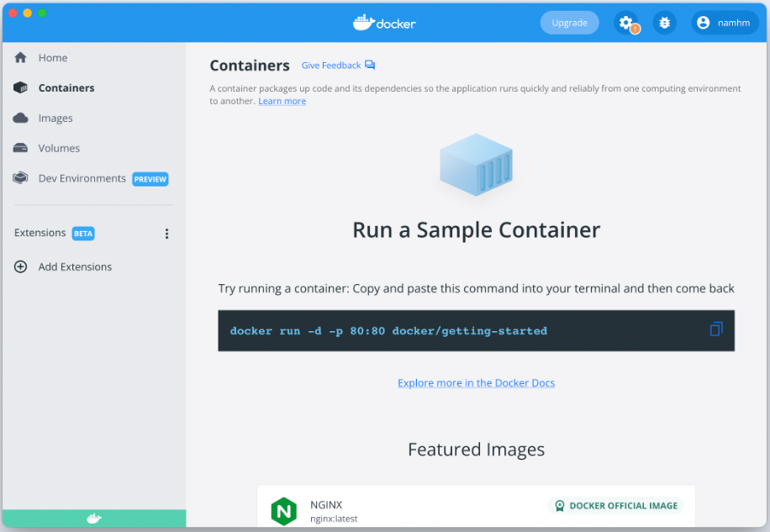Click the docker run command text
This screenshot has height=532, width=770.
[x=388, y=331]
